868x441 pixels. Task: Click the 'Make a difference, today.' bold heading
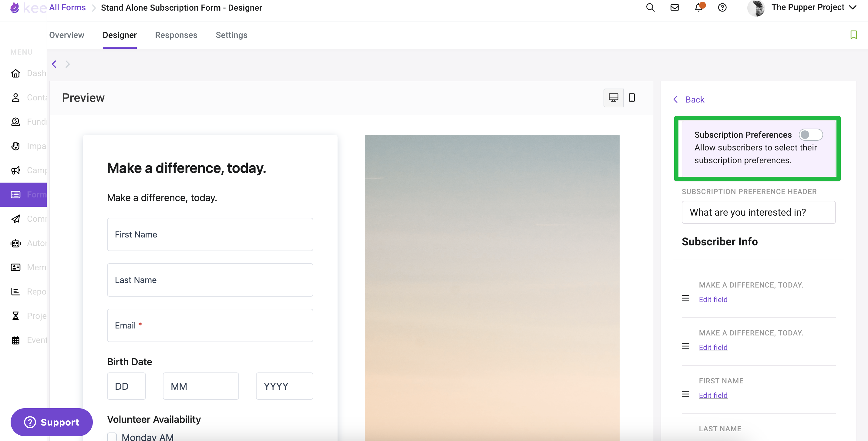click(187, 168)
